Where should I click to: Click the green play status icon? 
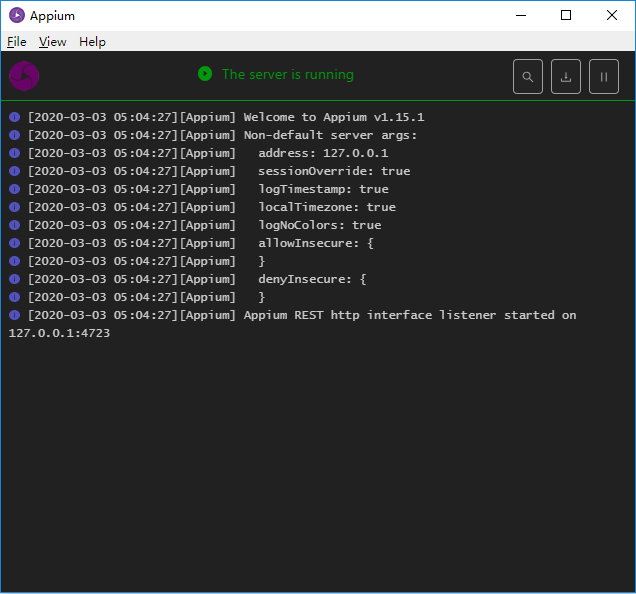[x=205, y=74]
